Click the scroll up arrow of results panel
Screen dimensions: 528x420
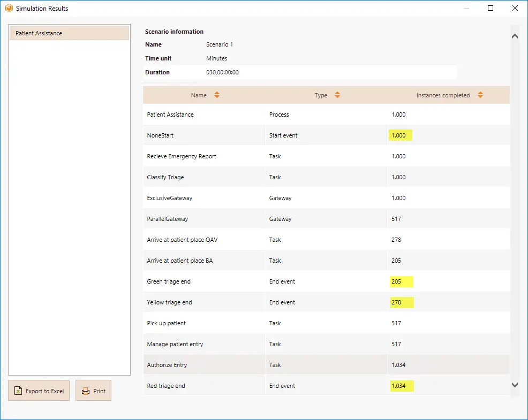coord(515,36)
